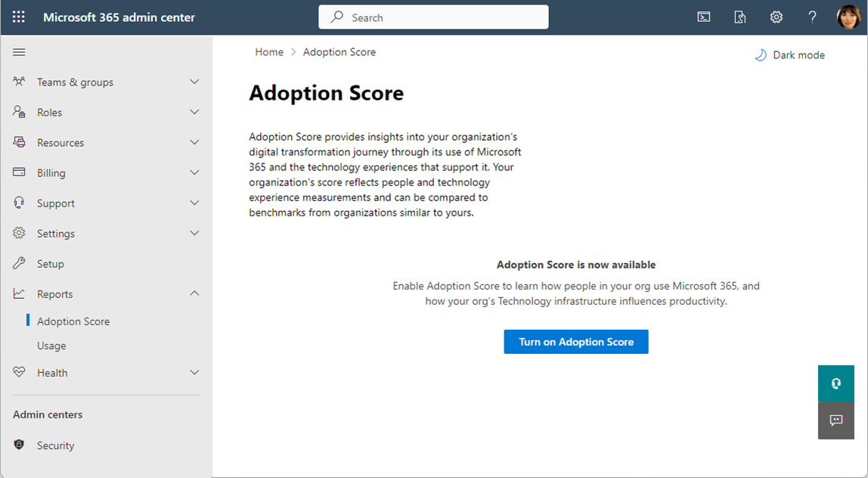Click the Health heart icon
Screen dimensions: 868x478
[19, 372]
